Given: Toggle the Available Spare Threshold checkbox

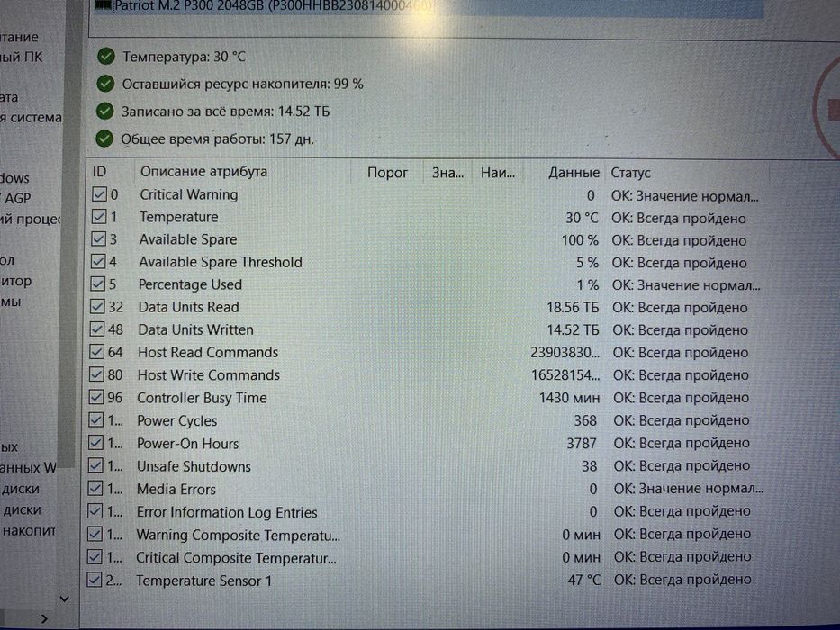Looking at the screenshot, I should click(98, 261).
